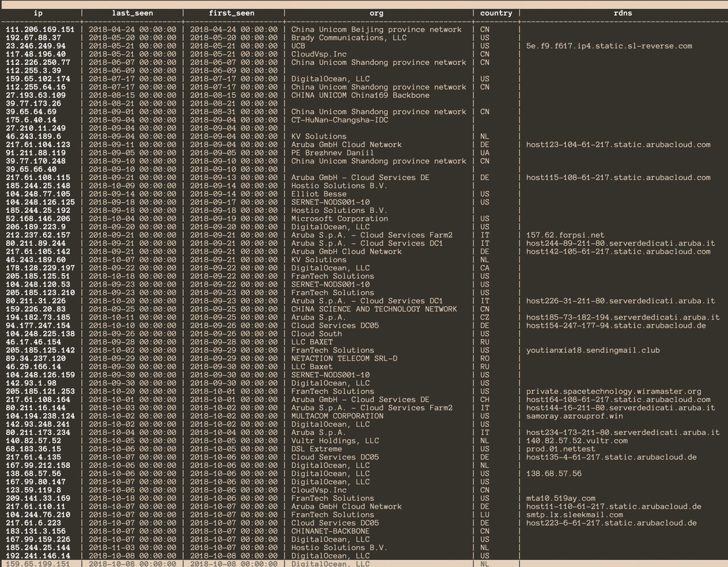Click the 'org' column header
This screenshot has width=728, height=567.
click(x=376, y=13)
